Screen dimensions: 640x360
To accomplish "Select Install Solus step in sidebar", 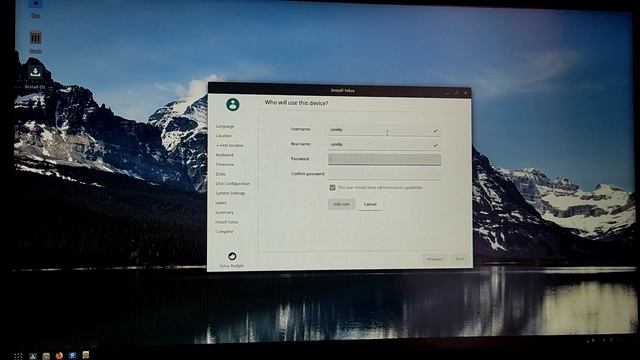I will tap(227, 222).
